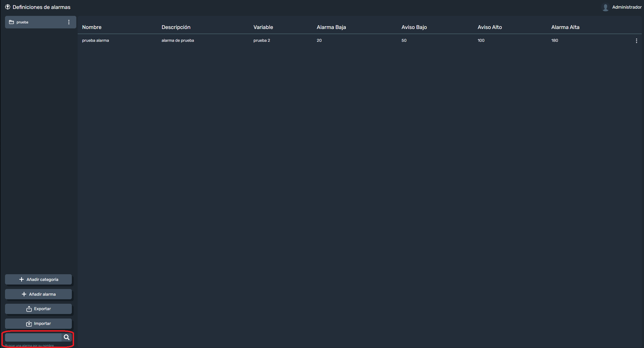Click the Aviso Alto column header
Screen dimensions: 644x348
coord(489,27)
